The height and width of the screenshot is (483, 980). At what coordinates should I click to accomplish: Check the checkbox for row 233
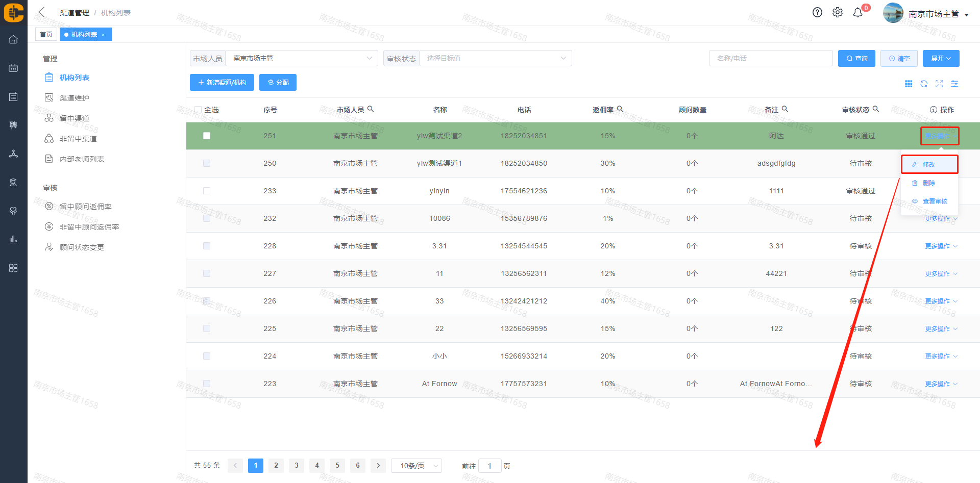[x=207, y=191]
